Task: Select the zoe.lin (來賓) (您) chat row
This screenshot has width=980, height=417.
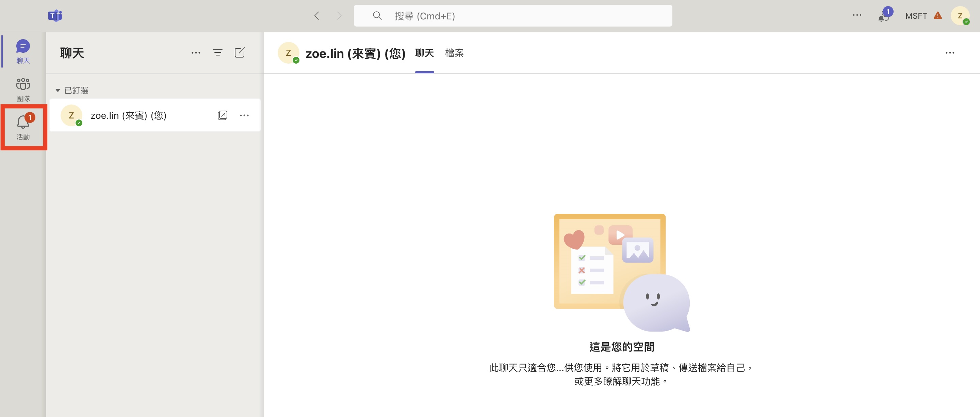Action: (155, 115)
